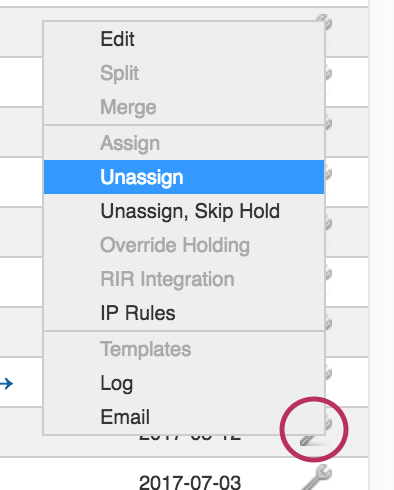Click the blue right arrow icon
Screen dimensions: 394x490
[7, 384]
